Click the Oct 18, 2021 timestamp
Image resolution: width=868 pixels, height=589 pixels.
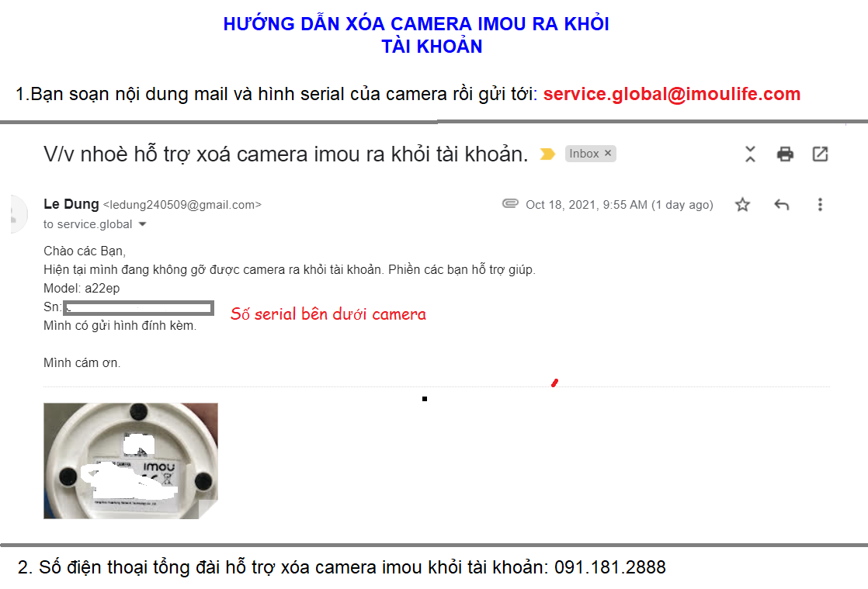(x=619, y=205)
